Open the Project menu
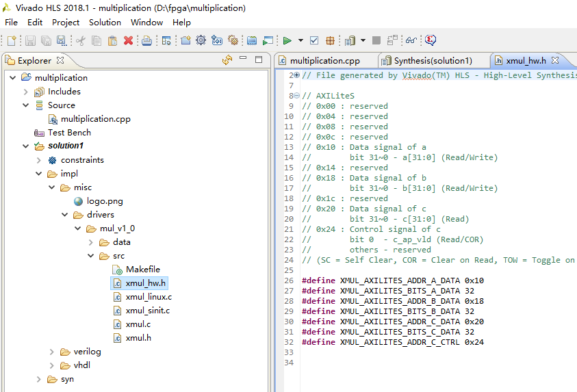 click(66, 23)
